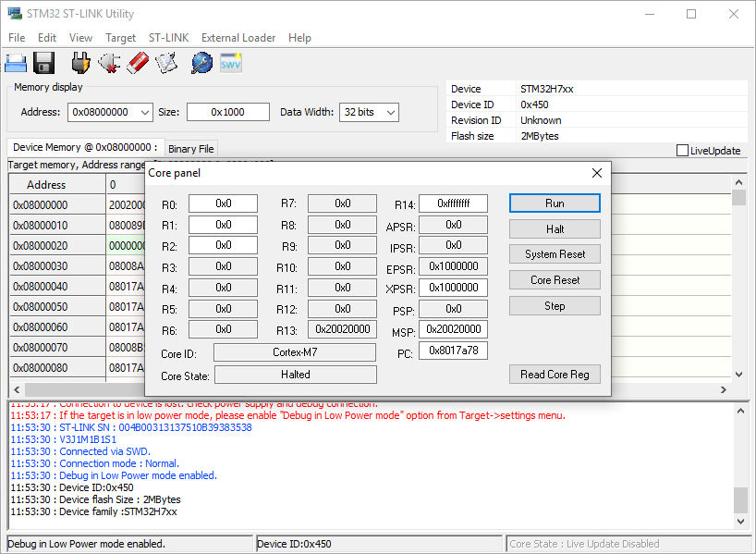
Task: Click the XPSR register field
Action: 453,288
